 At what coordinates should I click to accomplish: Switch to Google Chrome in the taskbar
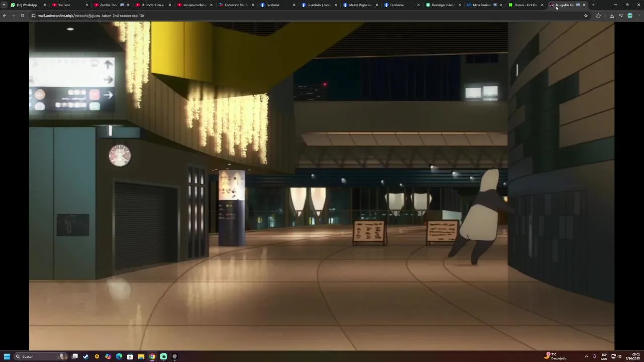[152, 356]
